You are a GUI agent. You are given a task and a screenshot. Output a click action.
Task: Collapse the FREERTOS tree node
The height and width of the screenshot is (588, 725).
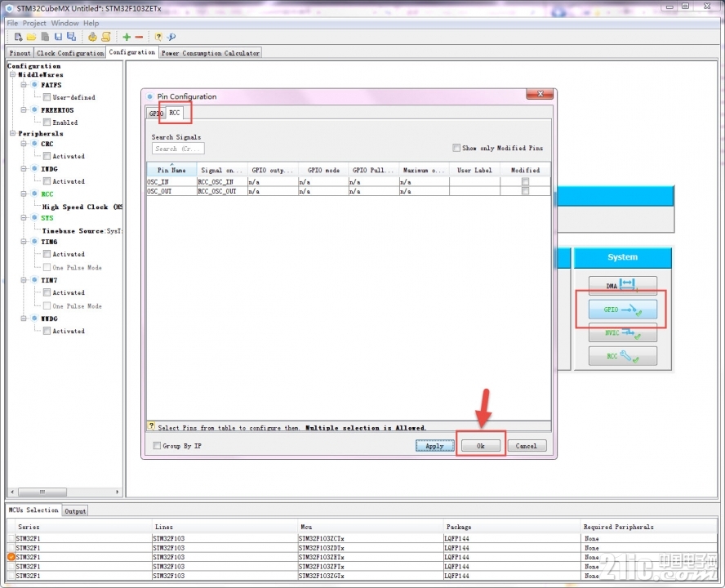coord(24,109)
